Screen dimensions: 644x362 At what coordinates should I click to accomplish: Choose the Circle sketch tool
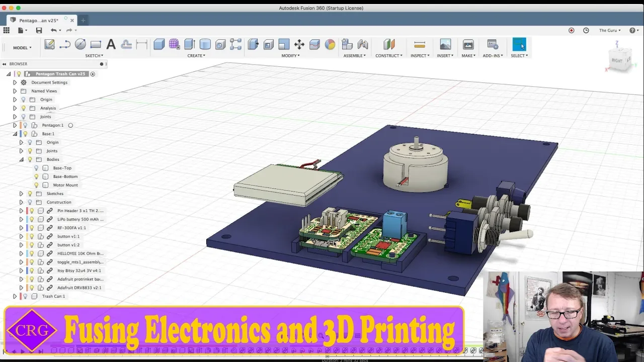tap(80, 44)
